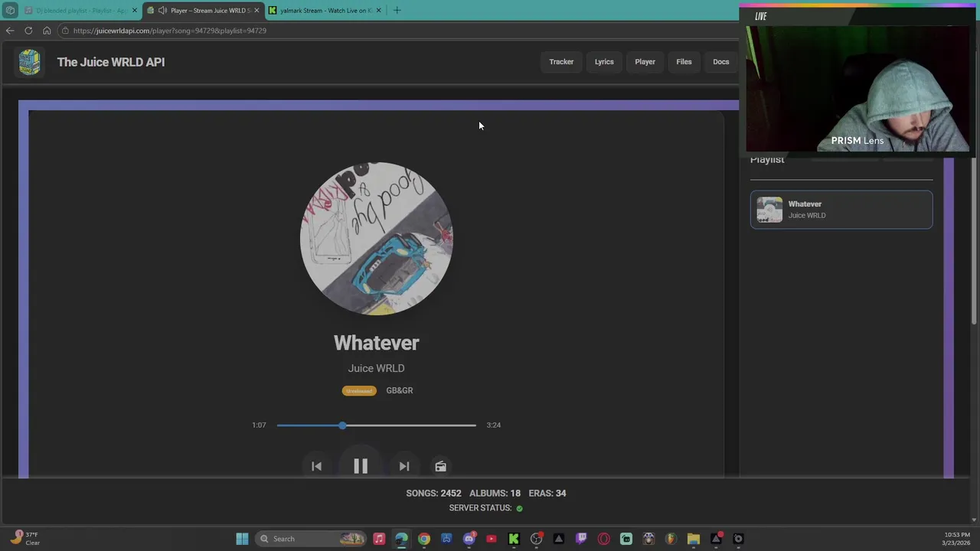980x551 pixels.
Task: Skip to the previous track
Action: [316, 466]
